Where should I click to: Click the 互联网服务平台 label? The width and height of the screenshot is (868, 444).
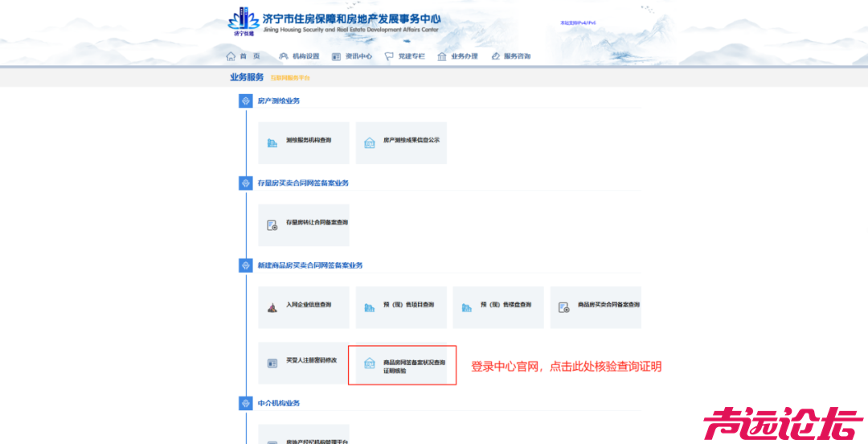coord(290,78)
